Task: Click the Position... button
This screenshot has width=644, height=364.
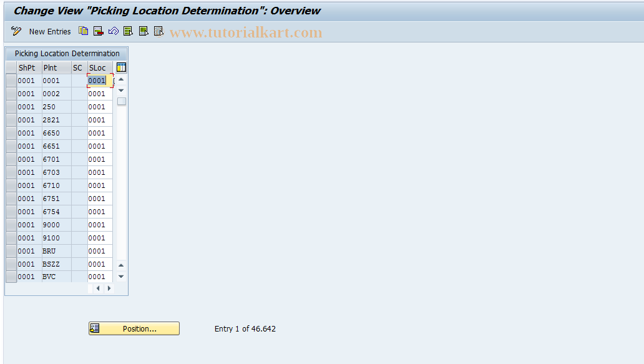Action: pyautogui.click(x=134, y=328)
